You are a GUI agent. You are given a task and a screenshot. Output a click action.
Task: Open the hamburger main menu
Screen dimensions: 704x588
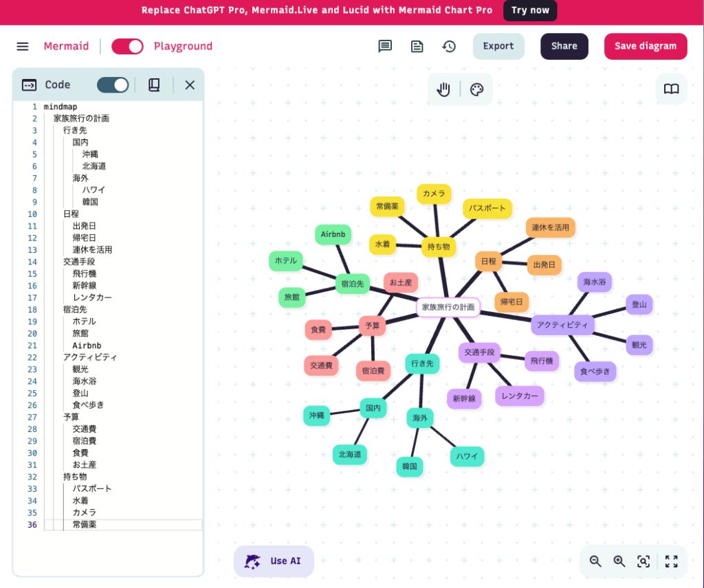[x=23, y=46]
